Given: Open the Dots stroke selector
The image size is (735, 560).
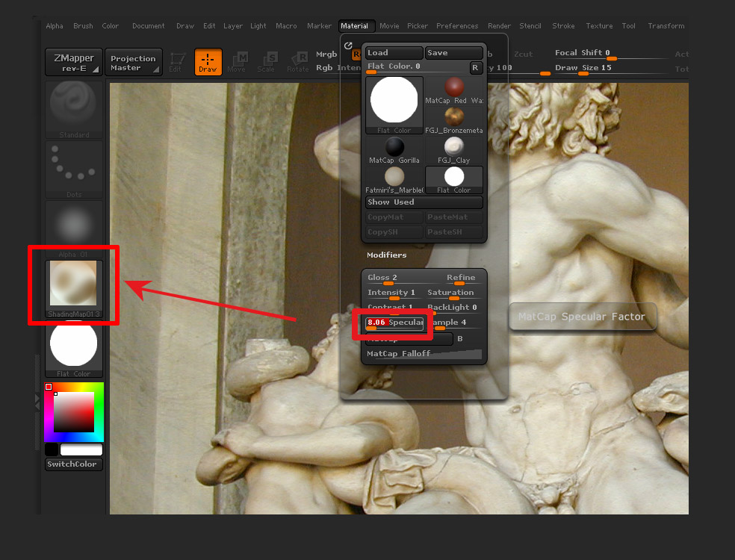Looking at the screenshot, I should (x=74, y=169).
